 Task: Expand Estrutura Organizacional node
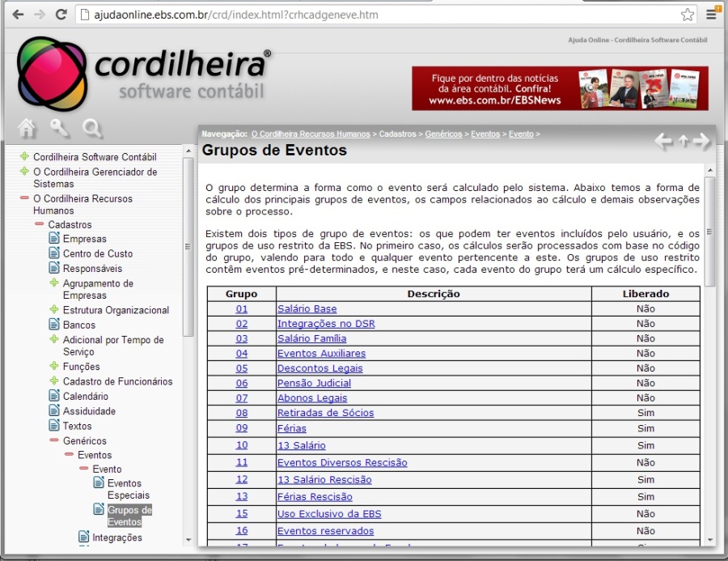coord(54,309)
